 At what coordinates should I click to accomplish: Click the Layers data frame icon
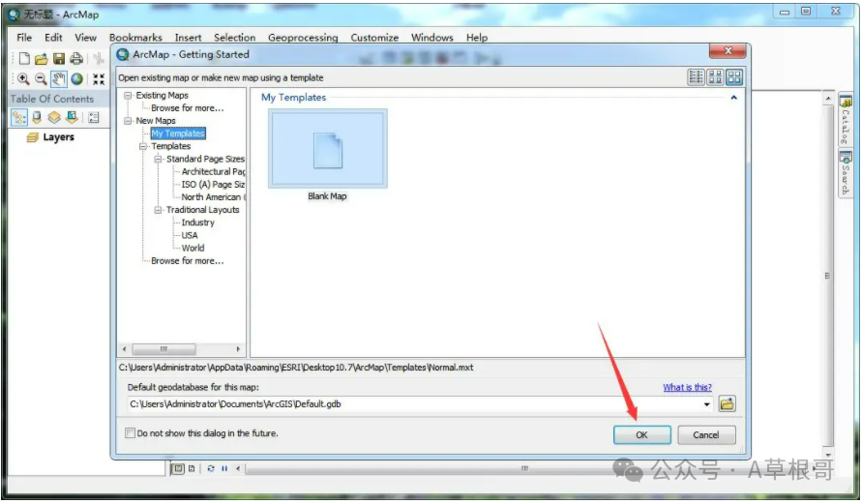pyautogui.click(x=33, y=137)
